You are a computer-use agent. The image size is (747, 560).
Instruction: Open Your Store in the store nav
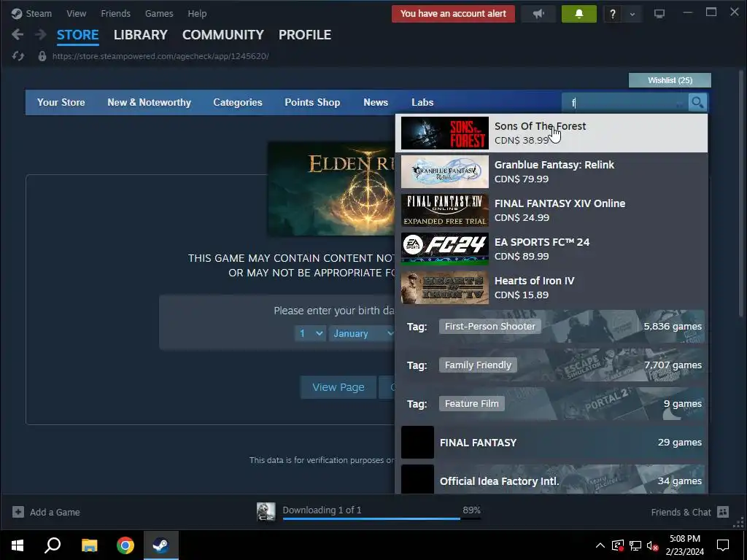click(61, 102)
